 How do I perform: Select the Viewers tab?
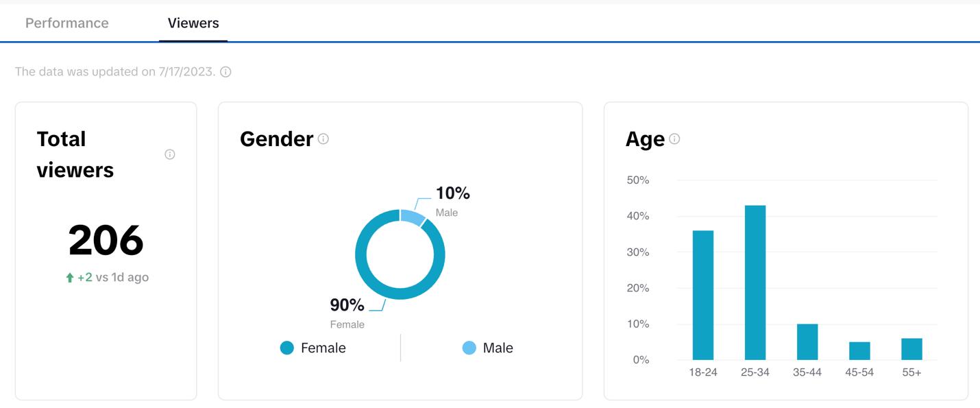coord(193,23)
